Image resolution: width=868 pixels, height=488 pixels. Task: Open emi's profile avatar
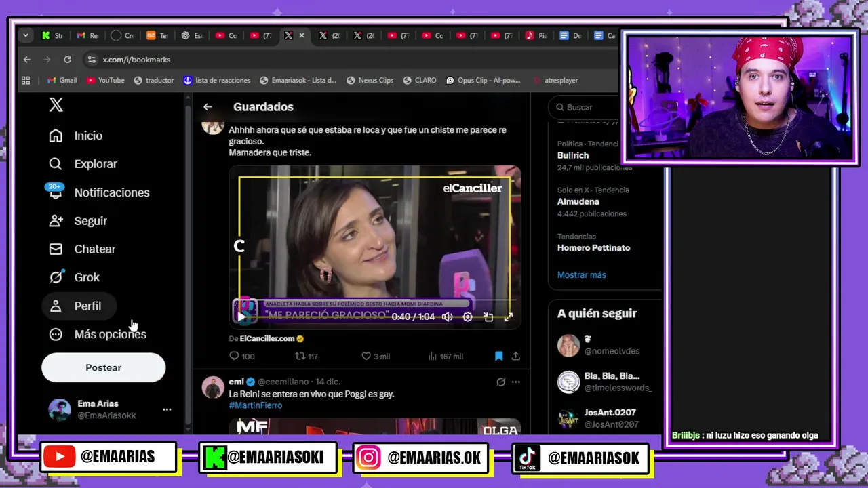click(x=213, y=387)
